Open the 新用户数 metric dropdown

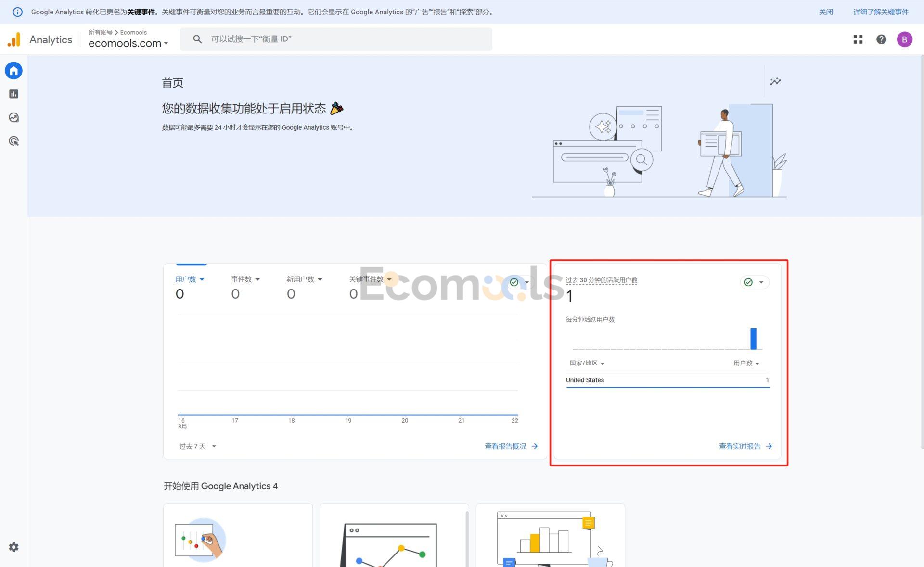[x=304, y=279]
